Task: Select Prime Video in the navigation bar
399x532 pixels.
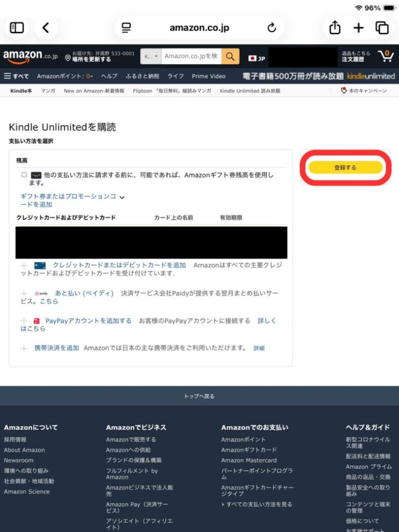Action: tap(208, 76)
